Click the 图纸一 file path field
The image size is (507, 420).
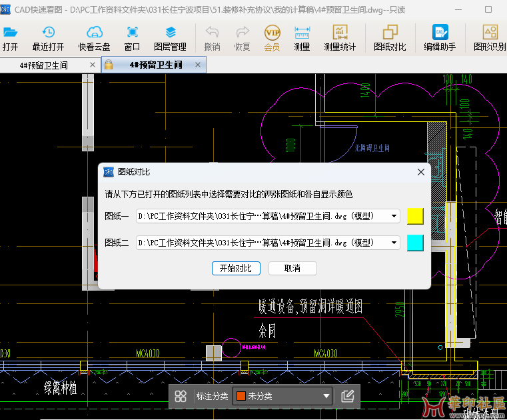[x=268, y=216]
